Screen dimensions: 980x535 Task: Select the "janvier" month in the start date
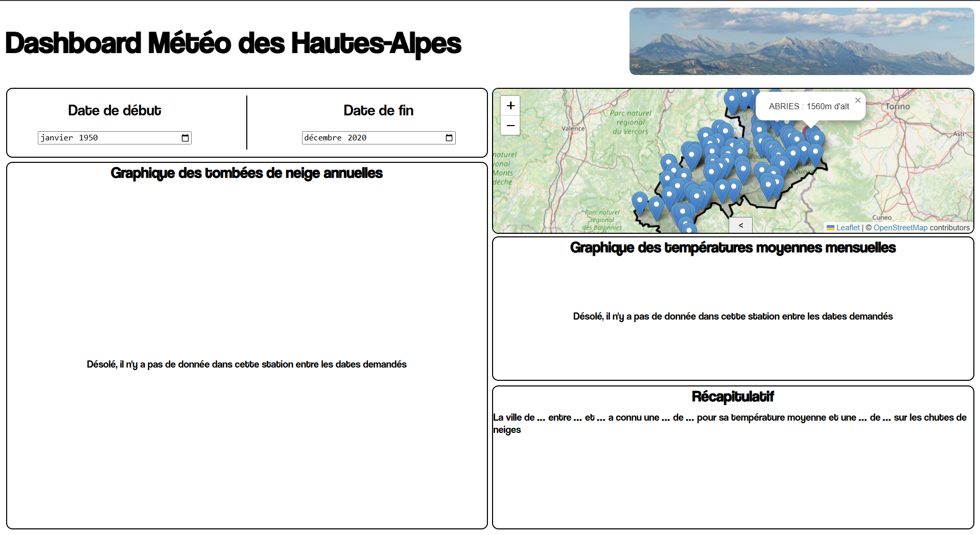(x=56, y=138)
